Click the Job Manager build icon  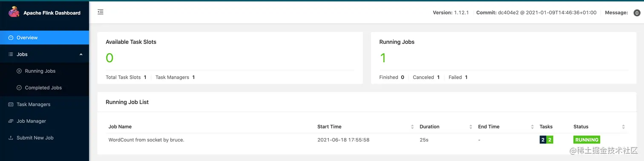[x=11, y=121]
